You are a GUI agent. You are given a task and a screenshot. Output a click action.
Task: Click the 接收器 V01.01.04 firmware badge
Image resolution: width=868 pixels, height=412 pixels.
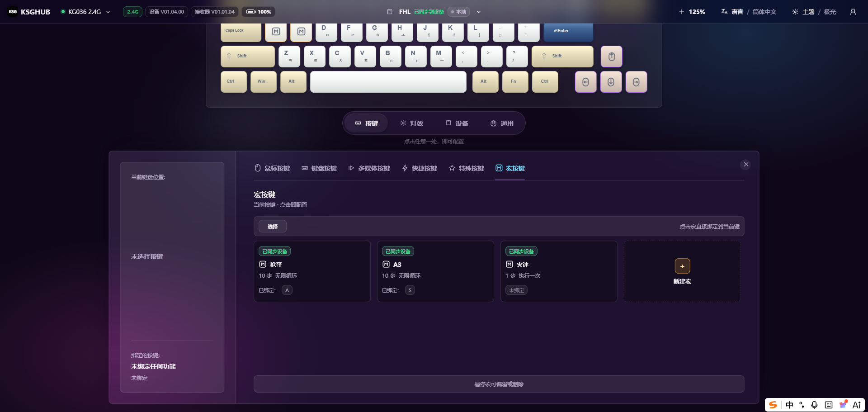click(x=215, y=12)
